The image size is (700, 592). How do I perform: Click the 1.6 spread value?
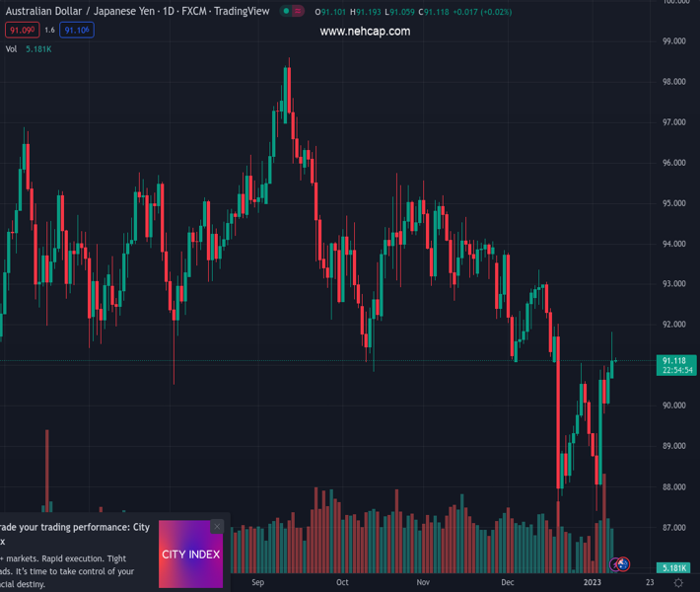coord(49,31)
